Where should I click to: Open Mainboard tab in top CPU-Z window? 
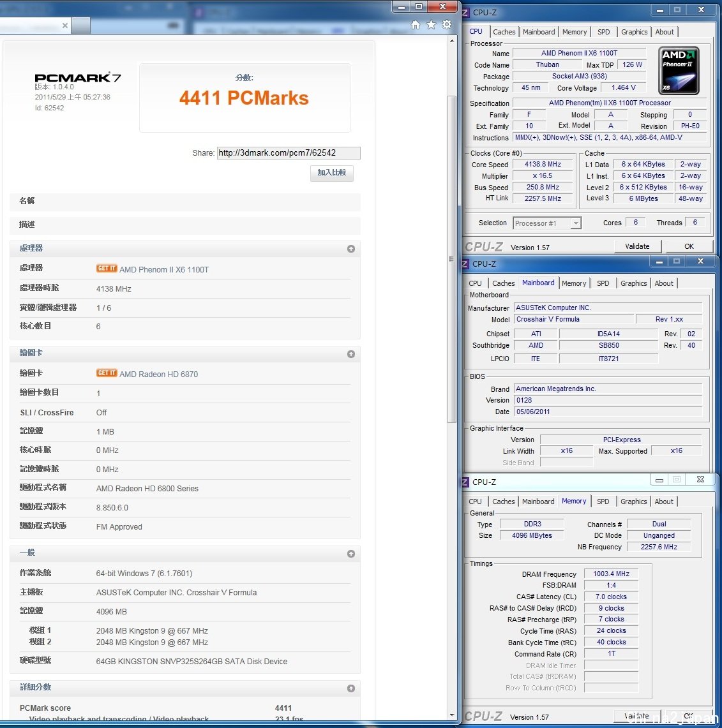[539, 32]
